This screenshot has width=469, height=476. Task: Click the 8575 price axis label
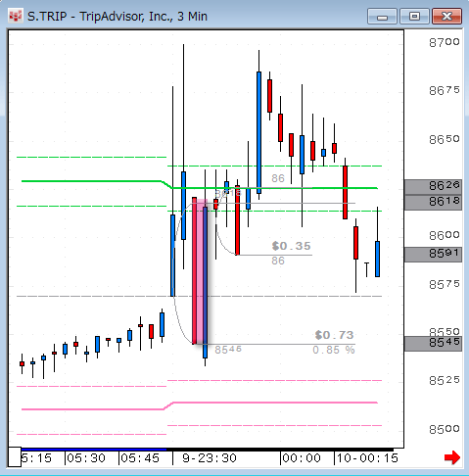445,284
